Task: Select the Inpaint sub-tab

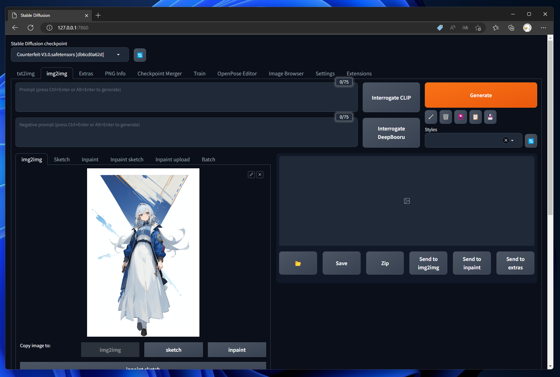Action: pyautogui.click(x=90, y=160)
